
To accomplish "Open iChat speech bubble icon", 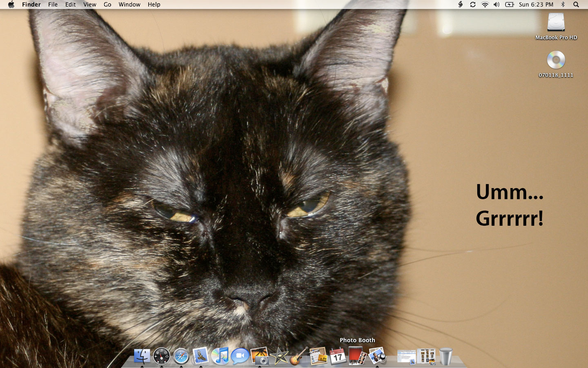I will coord(240,356).
